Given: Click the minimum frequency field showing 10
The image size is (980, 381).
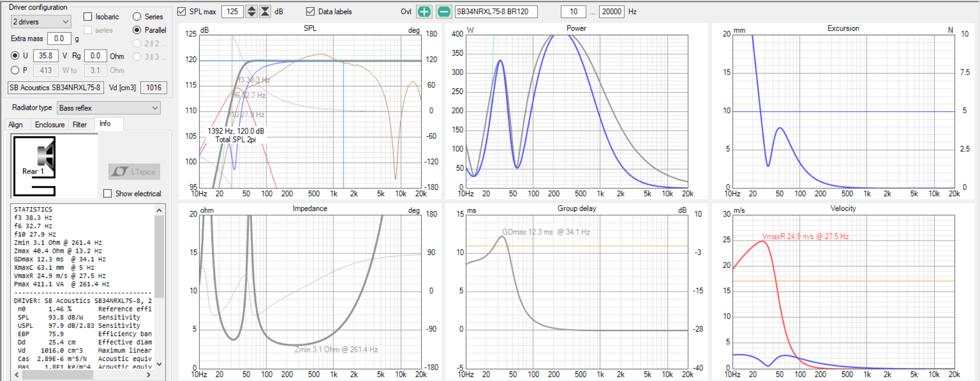Looking at the screenshot, I should (574, 12).
